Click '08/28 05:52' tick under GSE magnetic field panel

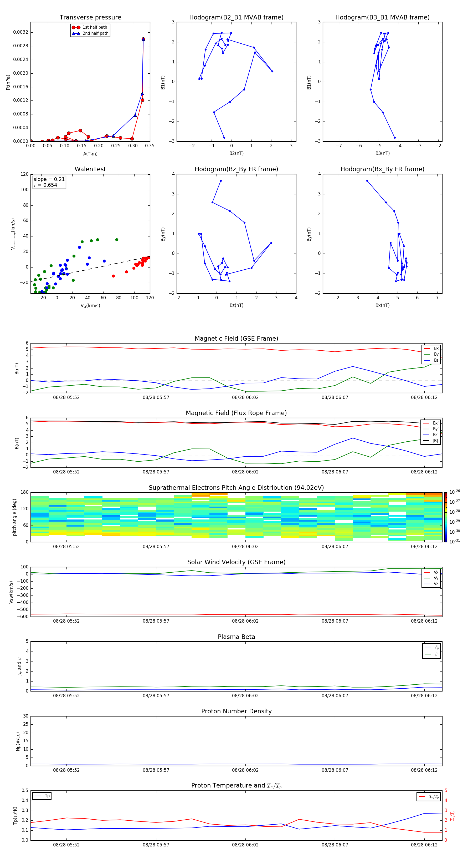[x=66, y=398]
